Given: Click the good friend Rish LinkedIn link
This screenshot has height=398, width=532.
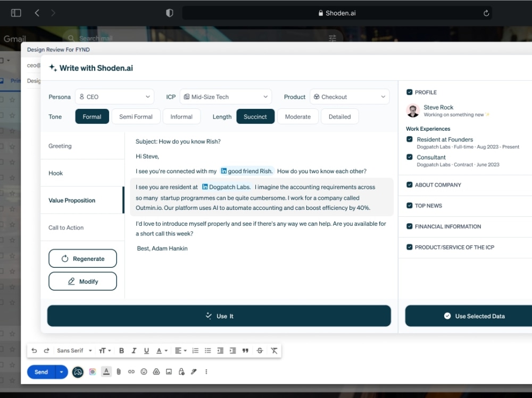Looking at the screenshot, I should point(247,171).
